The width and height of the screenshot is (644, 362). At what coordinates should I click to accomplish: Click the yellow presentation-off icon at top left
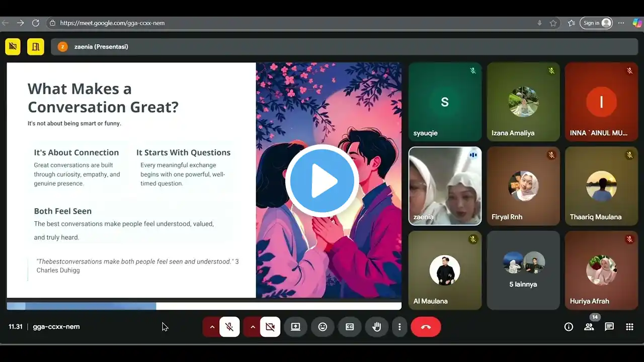(x=13, y=47)
